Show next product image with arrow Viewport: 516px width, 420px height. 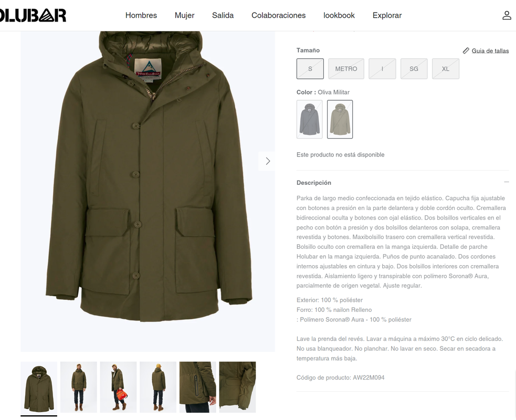(x=268, y=161)
